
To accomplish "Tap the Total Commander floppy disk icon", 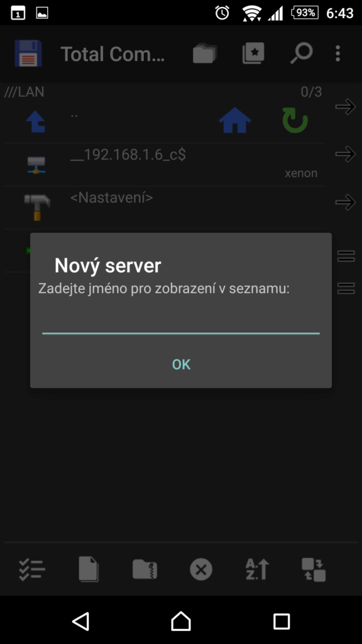I will coord(28,53).
